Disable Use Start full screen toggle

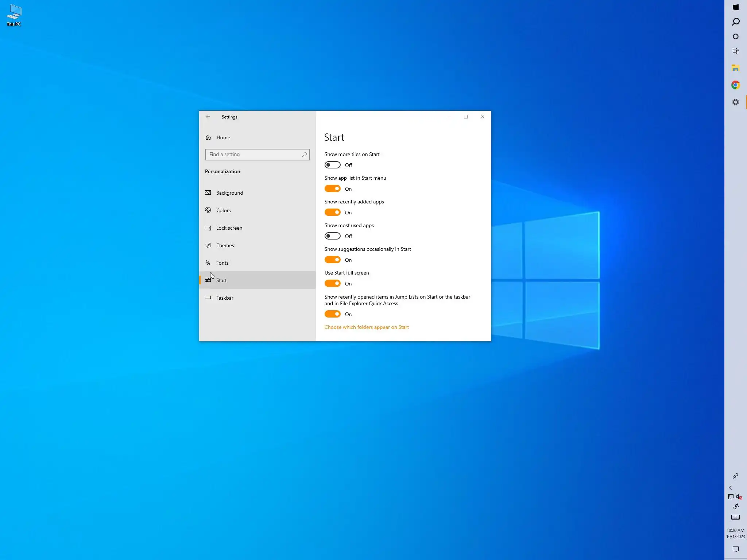332,284
